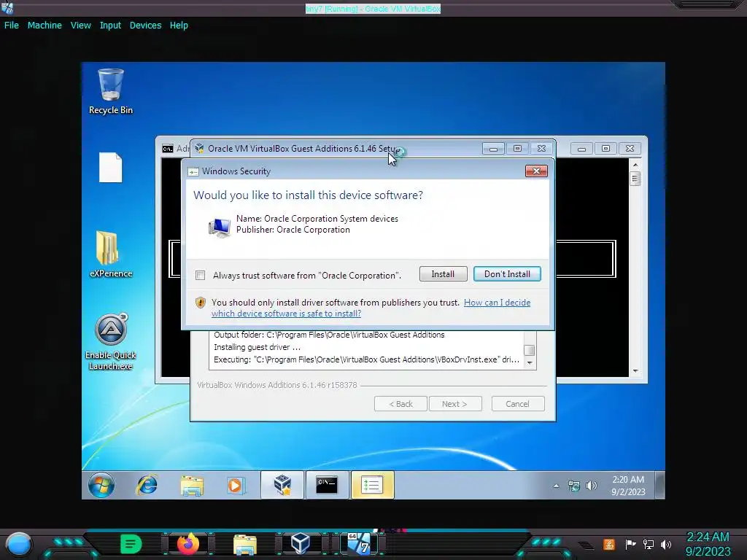Viewport: 747px width, 560px height.
Task: Open host network tray icon
Action: tap(649, 544)
